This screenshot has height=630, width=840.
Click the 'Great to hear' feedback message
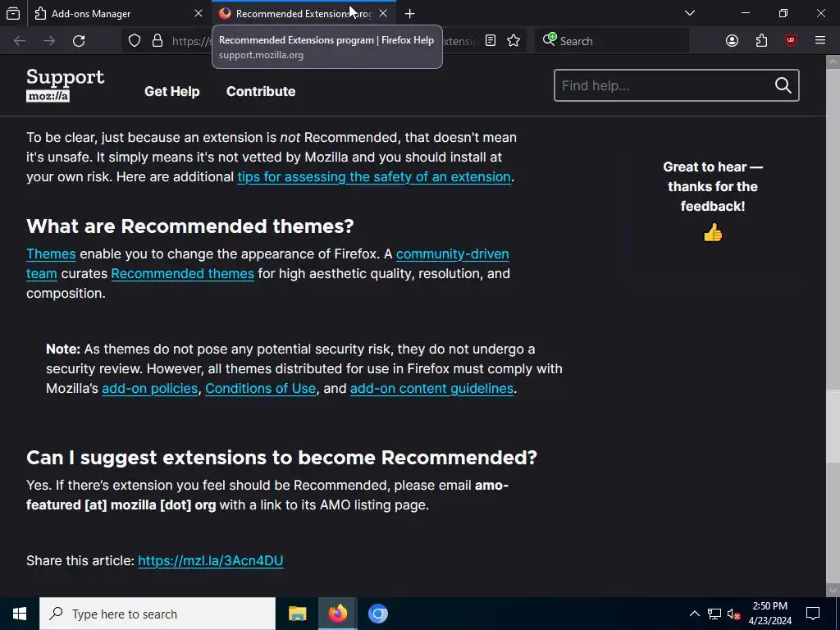pos(713,186)
